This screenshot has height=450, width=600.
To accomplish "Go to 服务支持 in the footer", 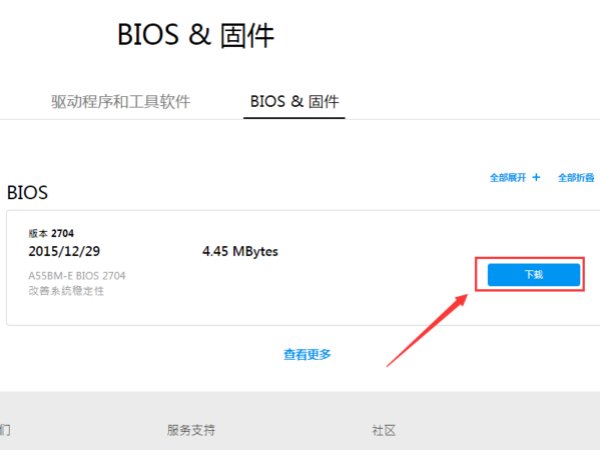I will pos(191,430).
